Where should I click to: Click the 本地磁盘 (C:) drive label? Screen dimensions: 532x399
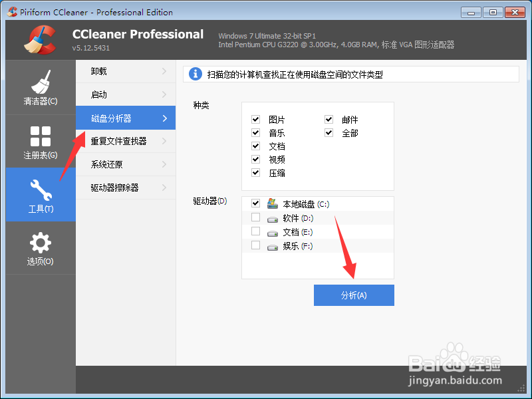click(306, 204)
